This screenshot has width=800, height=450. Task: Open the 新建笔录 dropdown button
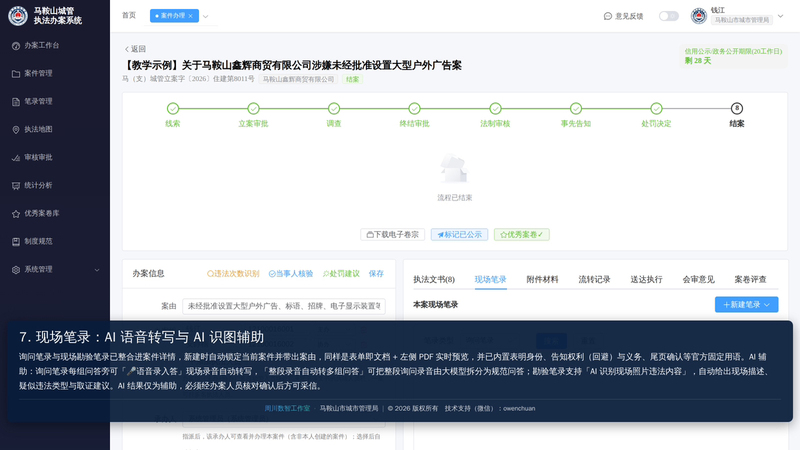click(x=746, y=305)
